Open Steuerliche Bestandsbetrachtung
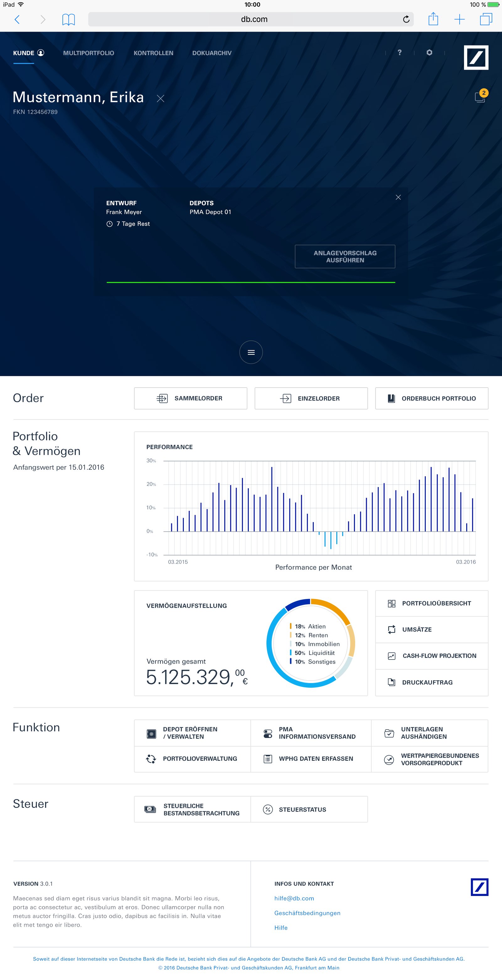Viewport: 502px width, 980px height. click(x=193, y=810)
